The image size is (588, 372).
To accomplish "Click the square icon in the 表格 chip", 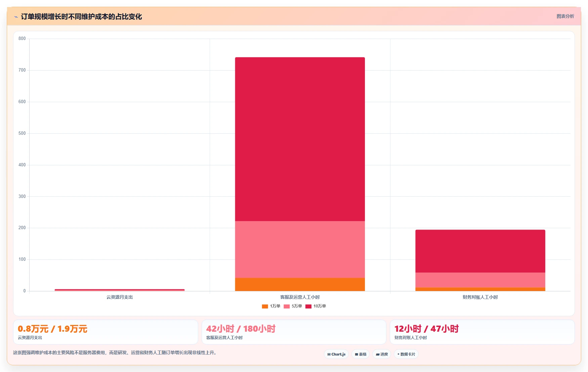I will coord(356,354).
